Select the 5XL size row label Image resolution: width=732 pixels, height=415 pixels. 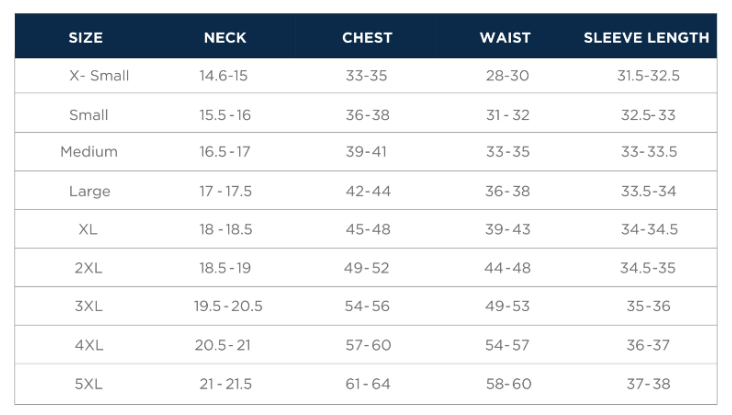coord(88,384)
